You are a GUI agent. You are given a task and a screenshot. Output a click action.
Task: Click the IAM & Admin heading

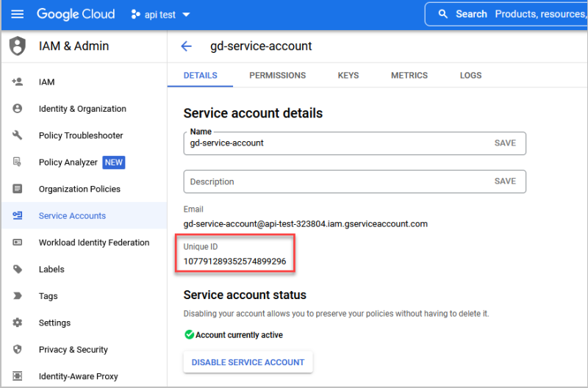click(74, 46)
